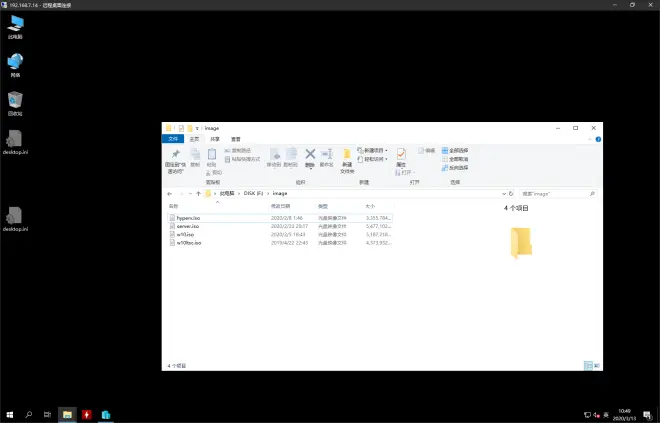Click Select all (全部选择)

point(455,150)
